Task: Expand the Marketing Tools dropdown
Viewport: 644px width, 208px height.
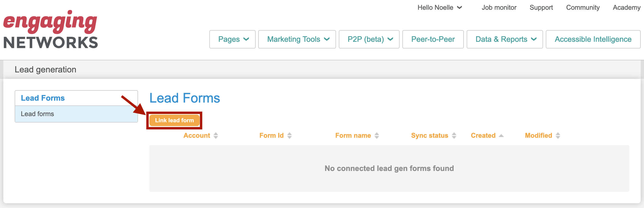Action: [297, 39]
